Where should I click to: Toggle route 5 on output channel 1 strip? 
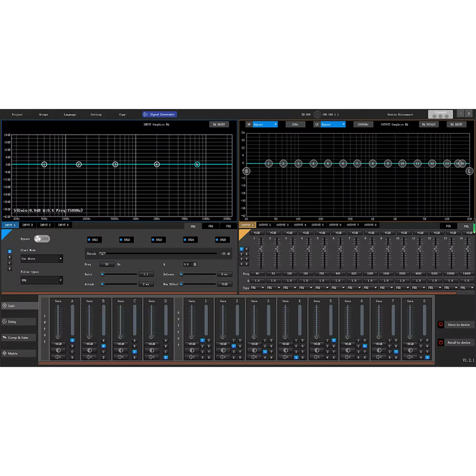[209, 340]
